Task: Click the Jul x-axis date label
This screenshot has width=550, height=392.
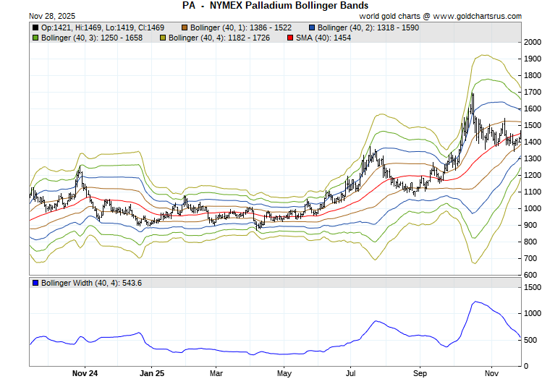Action: 351,374
